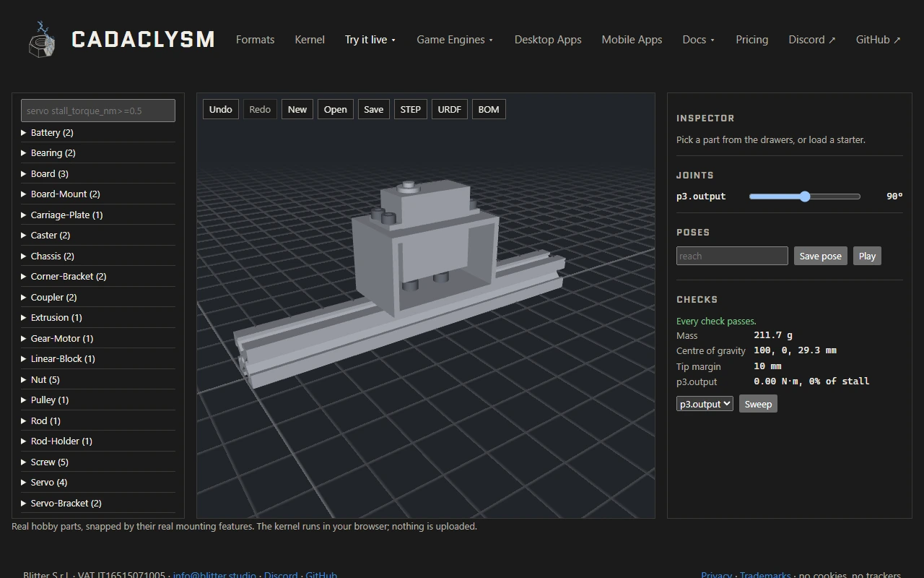Expand the Board-Mount (2) drawer

tap(98, 194)
